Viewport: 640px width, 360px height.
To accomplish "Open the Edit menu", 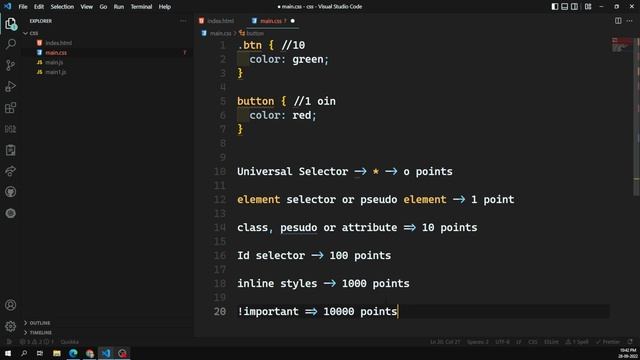I will (39, 7).
